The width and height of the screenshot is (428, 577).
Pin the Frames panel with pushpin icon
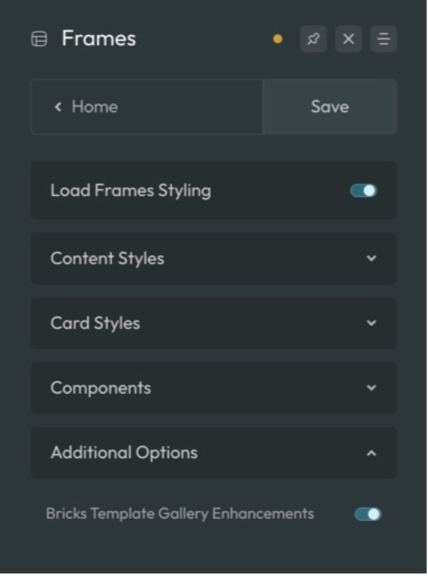(313, 39)
